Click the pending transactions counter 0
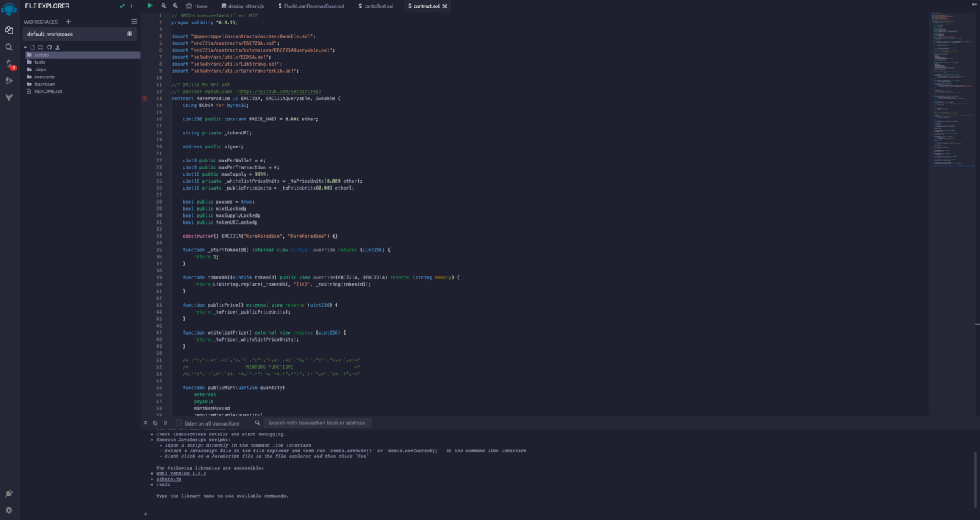The height and width of the screenshot is (520, 980). [x=165, y=423]
